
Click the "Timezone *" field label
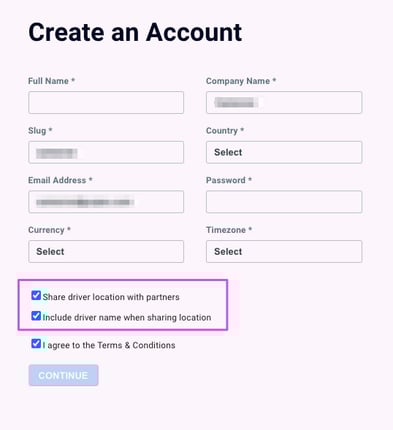(229, 230)
